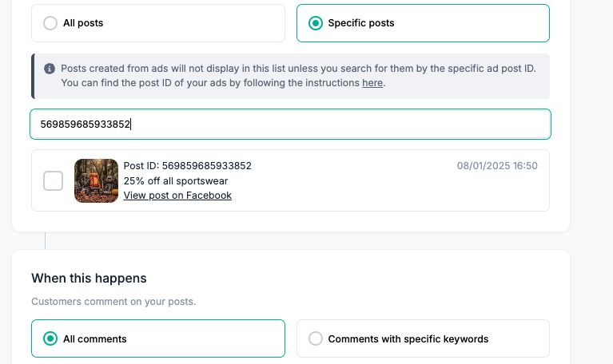Viewport: 613px width, 364px height.
Task: Select the "All posts" radio option
Action: click(50, 23)
